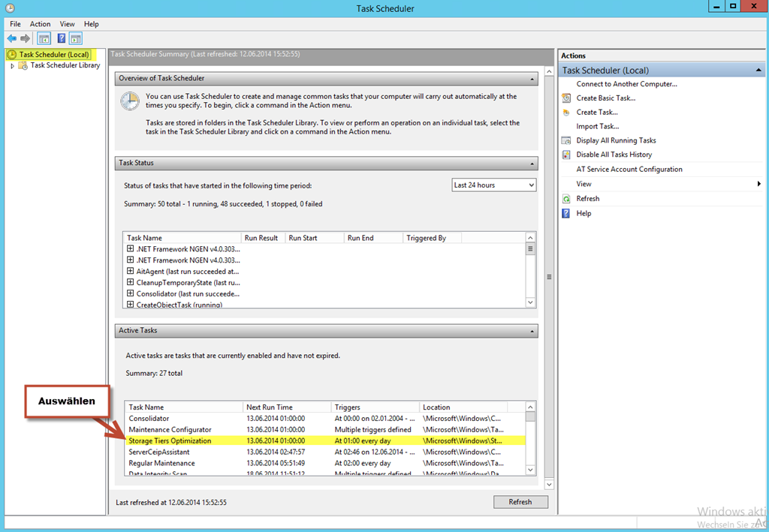The height and width of the screenshot is (532, 769).
Task: Click the Create Task icon
Action: click(566, 113)
